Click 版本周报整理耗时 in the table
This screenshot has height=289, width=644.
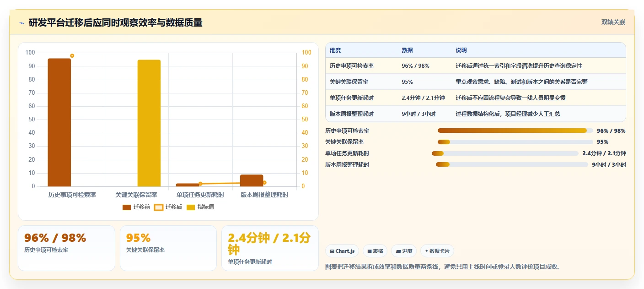tap(352, 114)
